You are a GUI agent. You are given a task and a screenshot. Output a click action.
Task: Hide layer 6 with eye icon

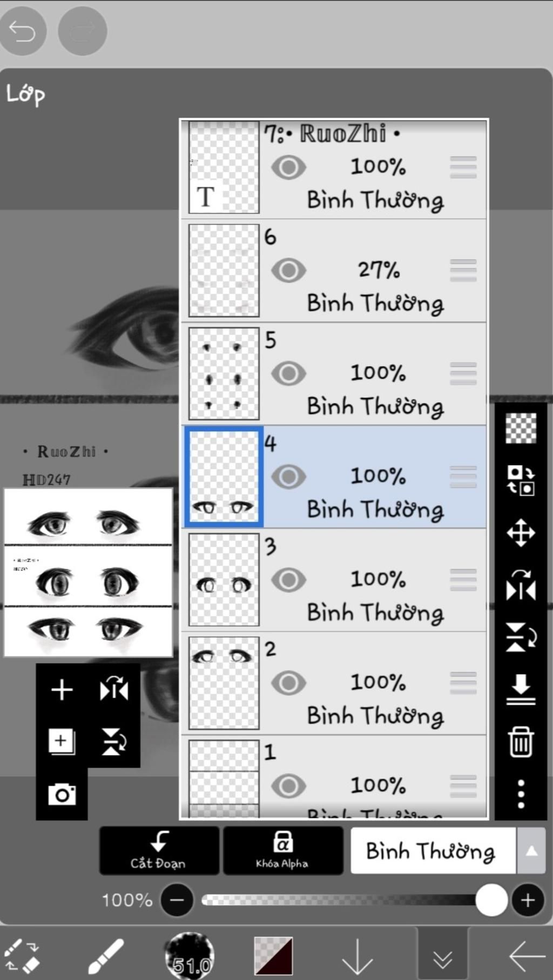pyautogui.click(x=288, y=270)
